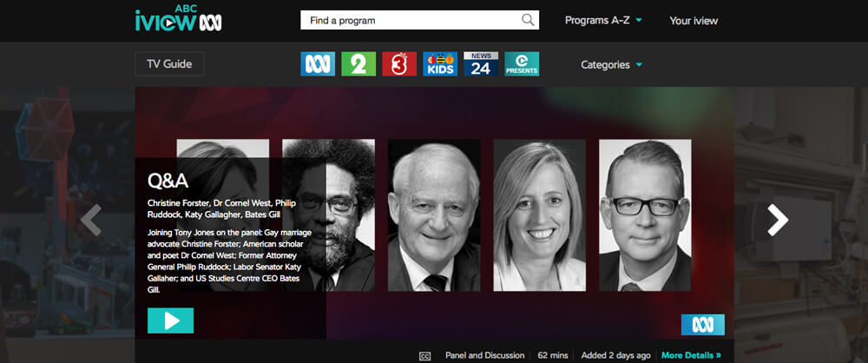Select the ABC3 red channel icon

pyautogui.click(x=399, y=63)
